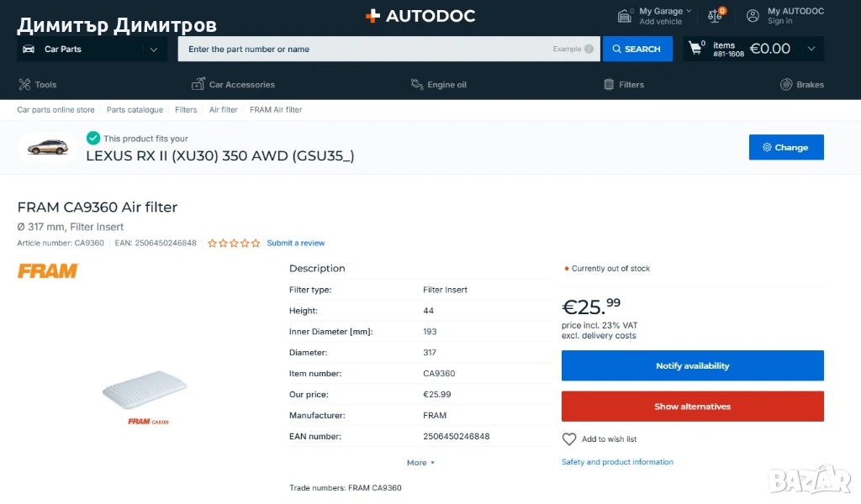Open the comparison scales icon
Image resolution: width=861 pixels, height=504 pixels.
(x=715, y=16)
